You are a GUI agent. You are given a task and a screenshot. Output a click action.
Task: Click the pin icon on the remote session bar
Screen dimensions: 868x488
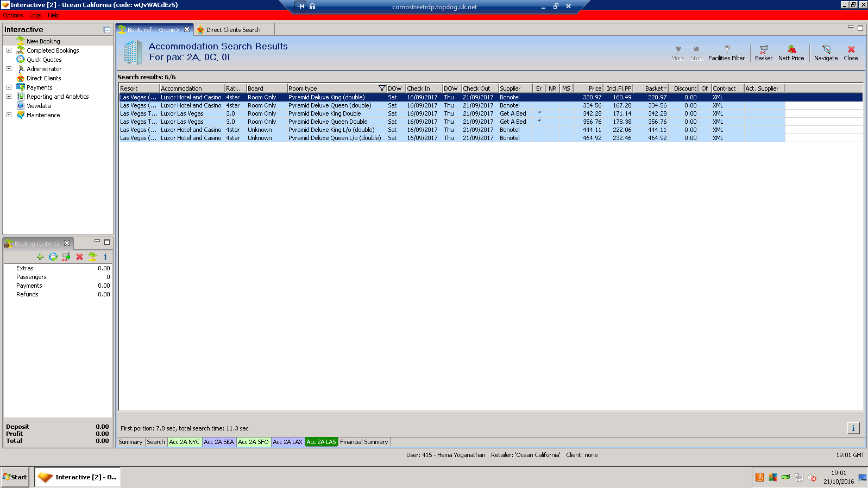pyautogui.click(x=301, y=7)
